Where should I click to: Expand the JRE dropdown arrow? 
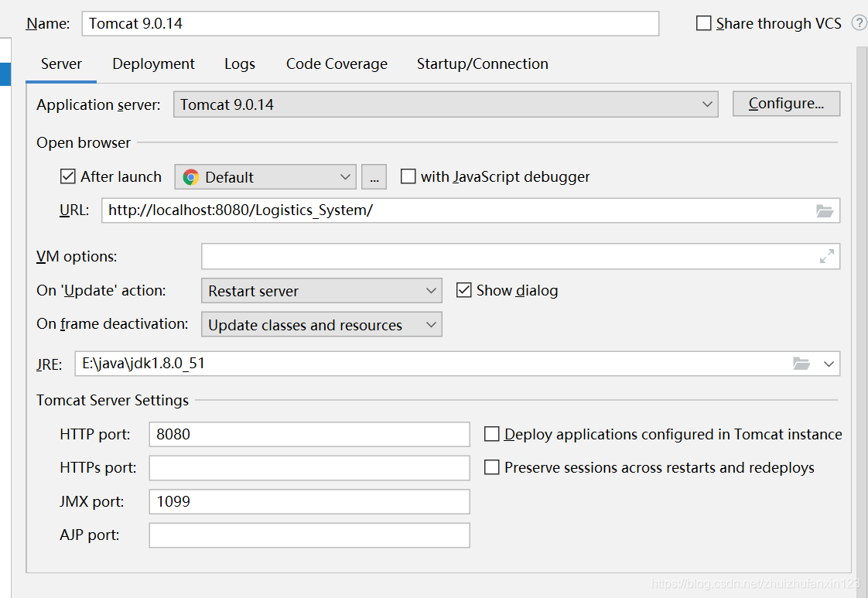829,364
